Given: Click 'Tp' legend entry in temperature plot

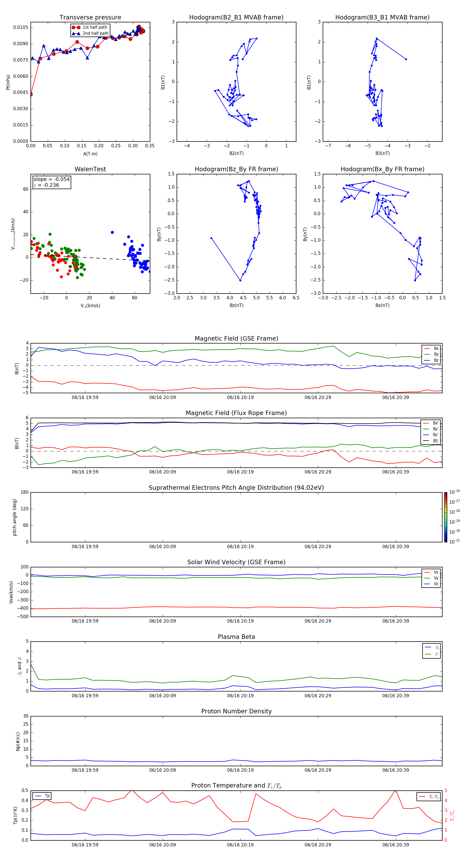Looking at the screenshot, I should point(42,796).
